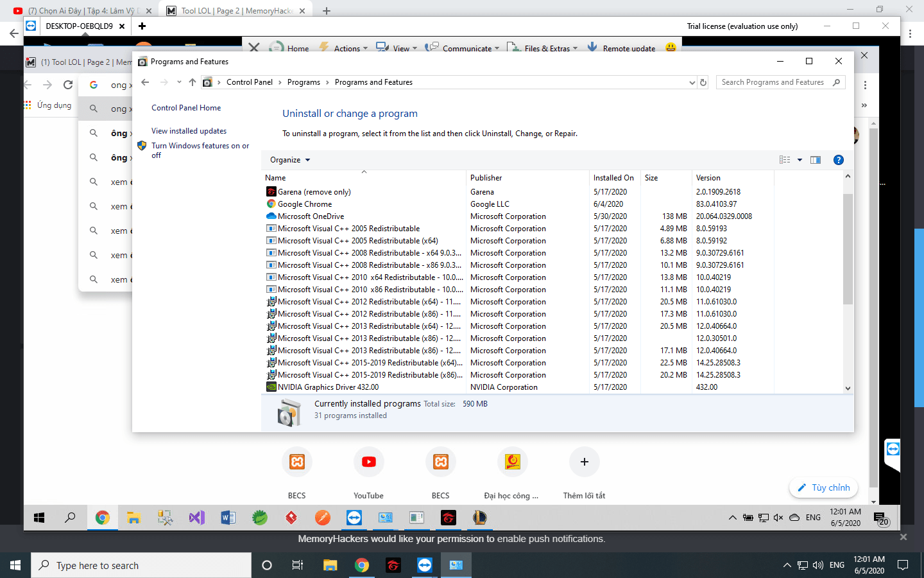Viewport: 924px width, 578px height.
Task: Select the Google Chrome program row
Action: coord(520,204)
